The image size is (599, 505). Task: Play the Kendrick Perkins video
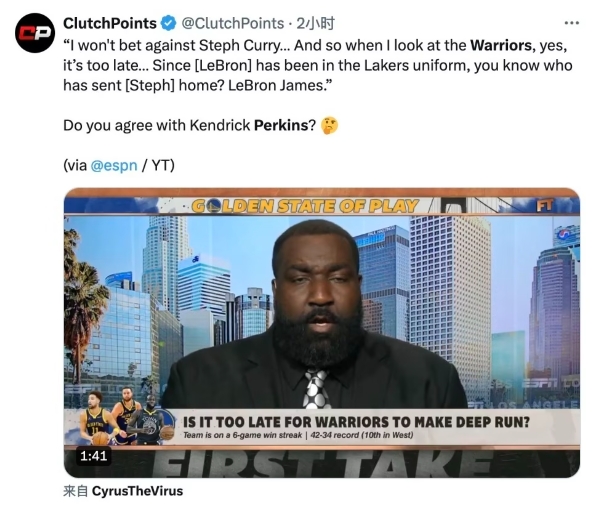[322, 332]
